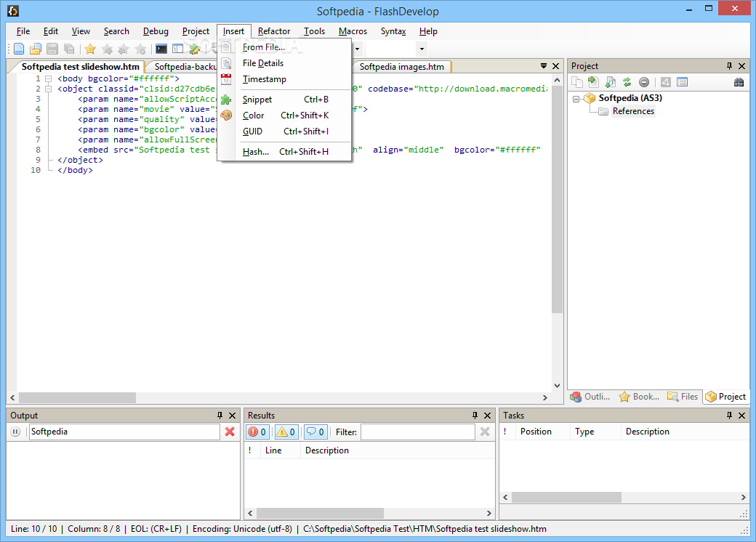Open the first toolbar dropdown arrow
This screenshot has width=756, height=542.
357,49
